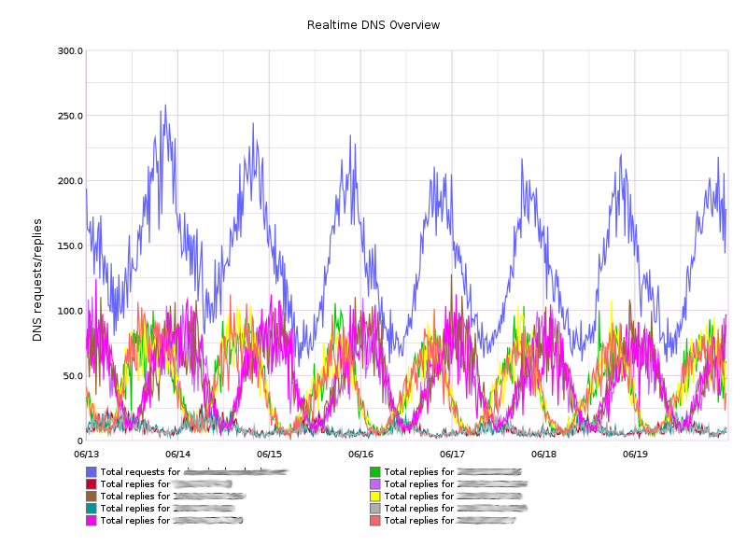The image size is (747, 560).
Task: Click the 06/19 date label
Action: [x=635, y=455]
